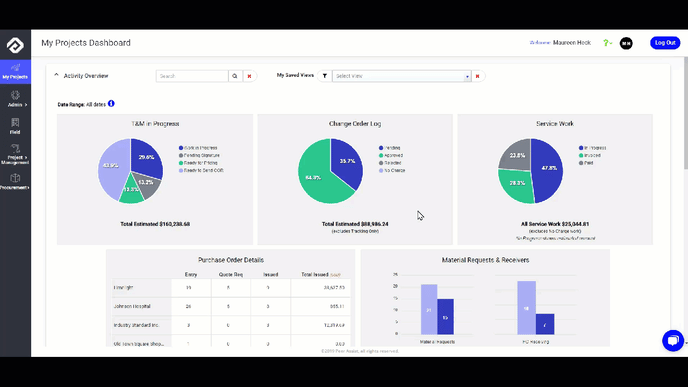Toggle Invoiced legend in Service Work
The height and width of the screenshot is (387, 688).
coord(590,155)
